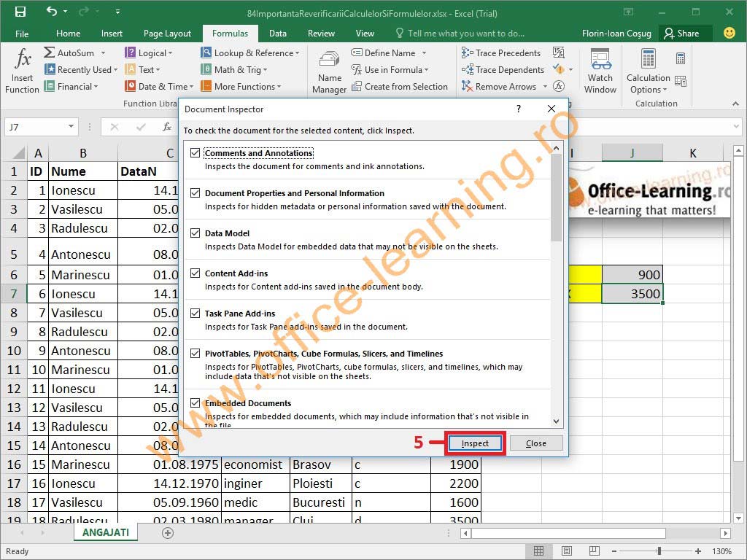Screen dimensions: 747x560
Task: Switch to Page Layout view icon
Action: [x=566, y=551]
